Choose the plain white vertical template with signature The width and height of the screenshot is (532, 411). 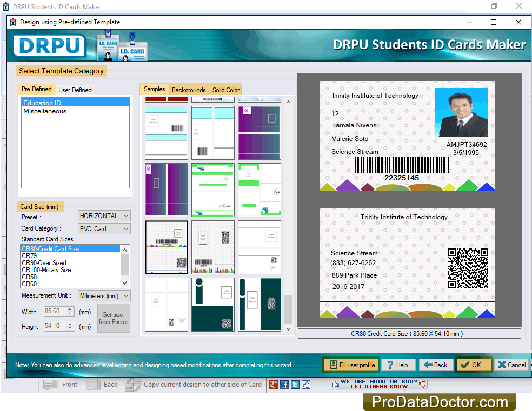click(167, 305)
